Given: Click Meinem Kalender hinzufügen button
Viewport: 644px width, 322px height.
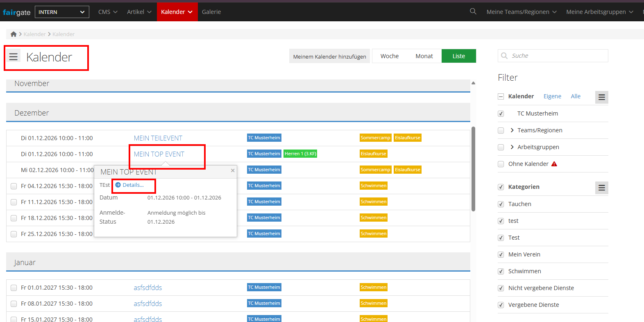Looking at the screenshot, I should coord(329,57).
